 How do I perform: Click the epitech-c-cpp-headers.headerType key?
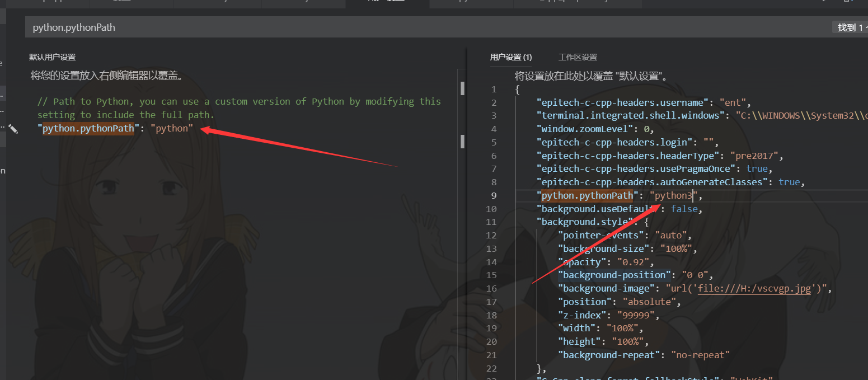pyautogui.click(x=628, y=156)
